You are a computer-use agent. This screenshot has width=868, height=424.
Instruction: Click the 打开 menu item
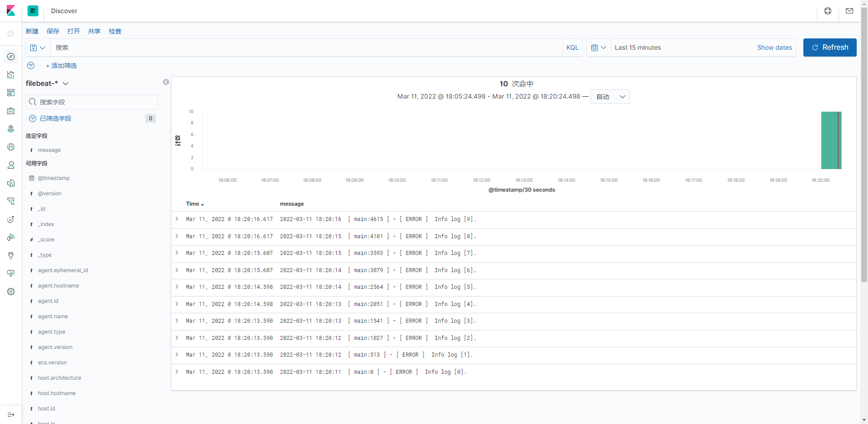click(x=74, y=31)
